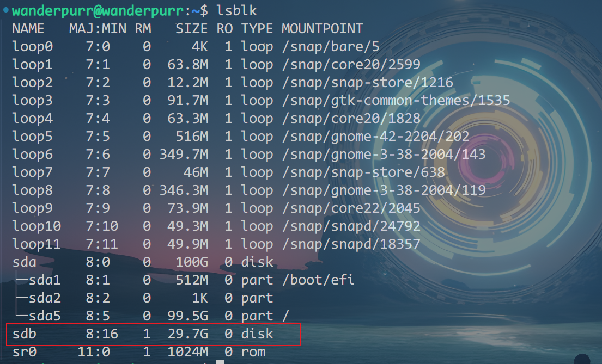Click the /snap/snap-store/1216 mountpoint

pyautogui.click(x=367, y=83)
